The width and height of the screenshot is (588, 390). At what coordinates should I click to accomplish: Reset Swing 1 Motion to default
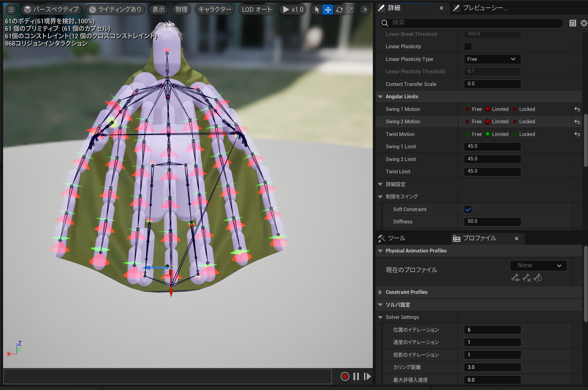(577, 109)
